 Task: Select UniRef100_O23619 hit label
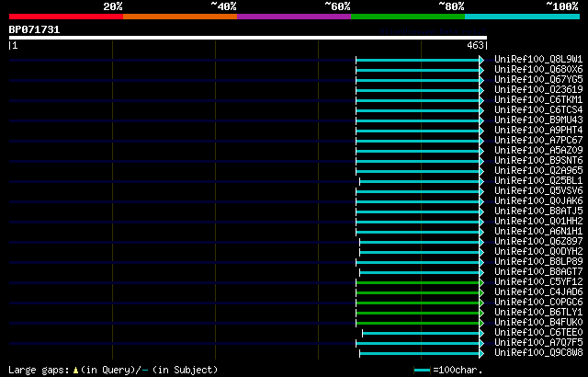click(538, 90)
